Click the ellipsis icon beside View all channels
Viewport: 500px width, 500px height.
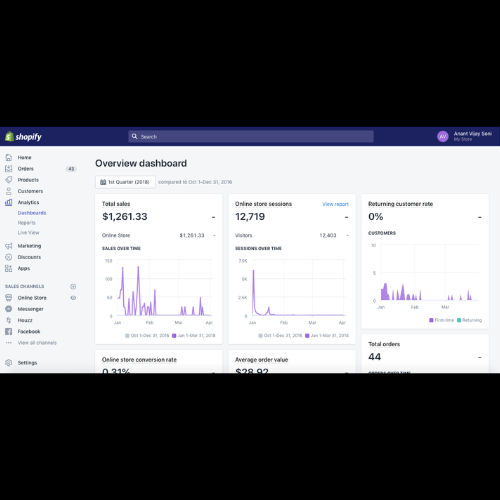[9, 343]
